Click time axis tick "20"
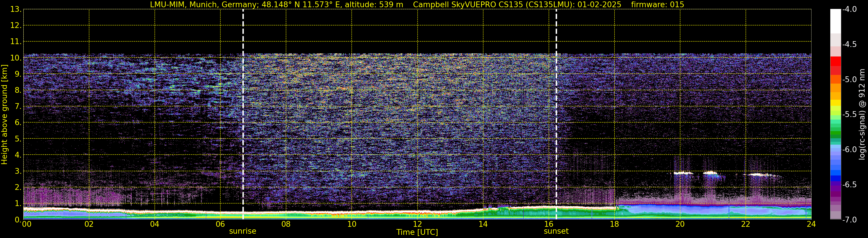The image size is (868, 238). point(680,224)
